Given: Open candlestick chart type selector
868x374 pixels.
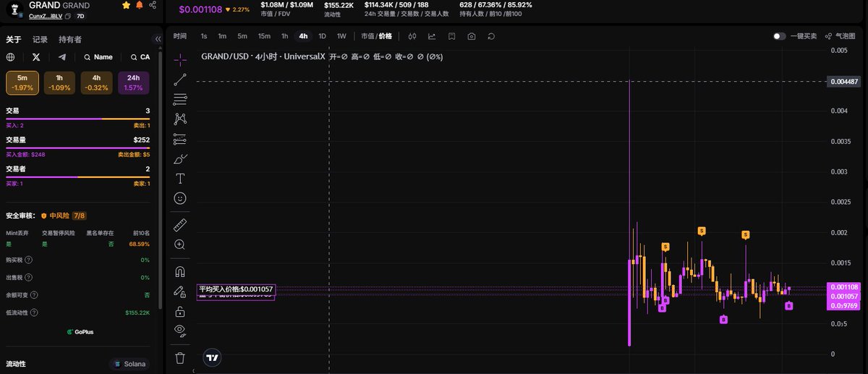Looking at the screenshot, I should pyautogui.click(x=412, y=36).
